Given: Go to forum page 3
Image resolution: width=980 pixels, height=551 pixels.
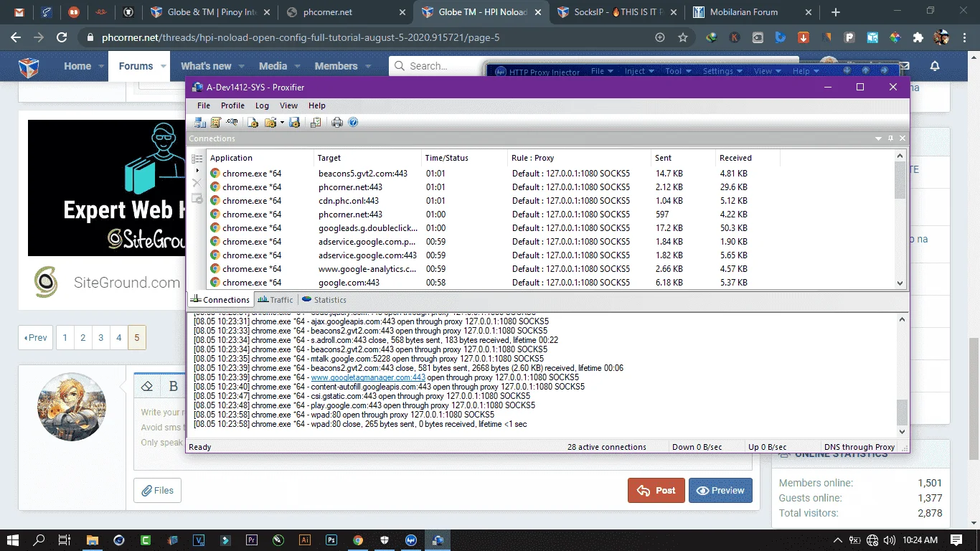Looking at the screenshot, I should click(101, 337).
